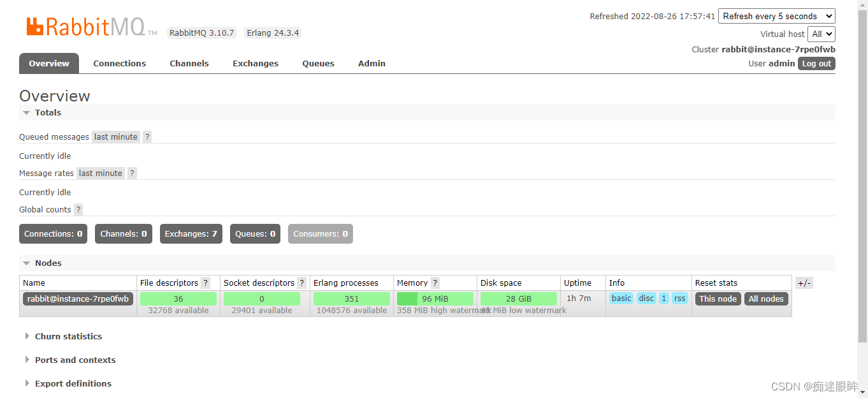Screen dimensions: 868x398
Task: Collapse the Totals section
Action: 25,112
